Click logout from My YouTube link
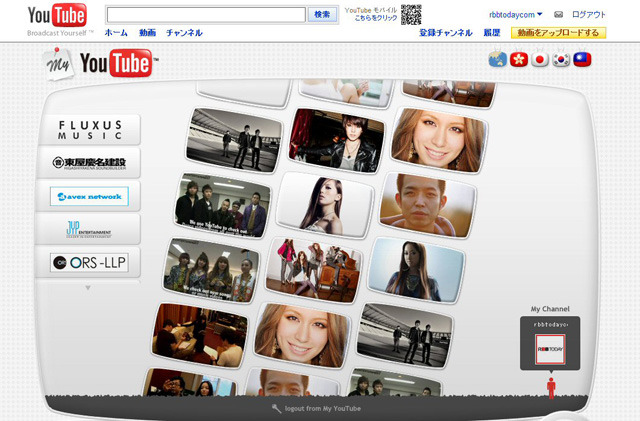The image size is (640, 421). coord(323,408)
